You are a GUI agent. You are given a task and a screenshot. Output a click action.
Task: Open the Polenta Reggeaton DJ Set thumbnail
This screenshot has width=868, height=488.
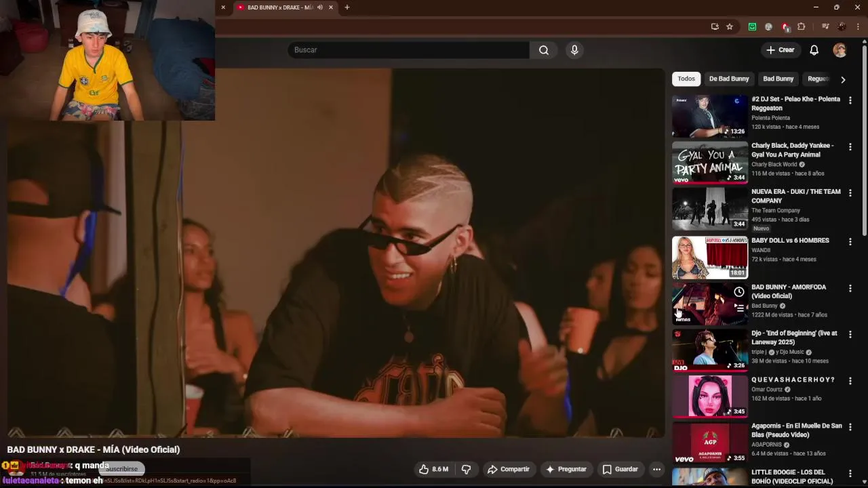[710, 116]
